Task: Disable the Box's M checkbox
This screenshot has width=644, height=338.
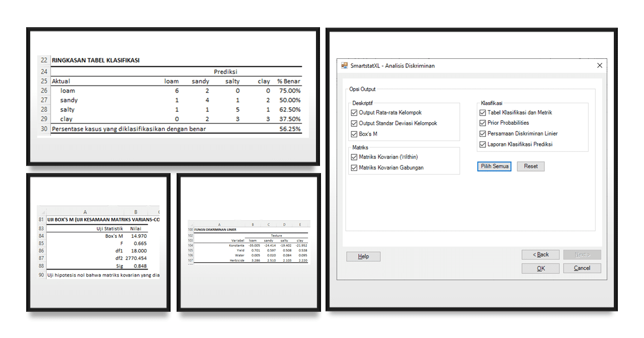Action: pyautogui.click(x=355, y=134)
